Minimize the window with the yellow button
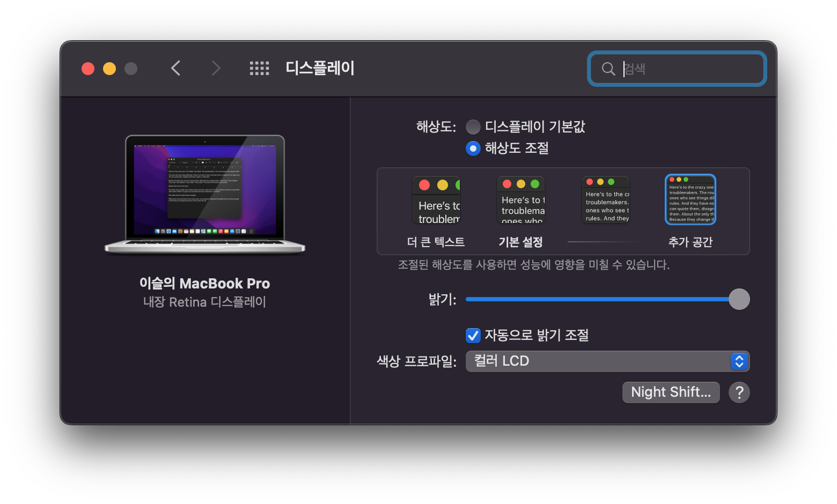The image size is (837, 504). pyautogui.click(x=109, y=69)
